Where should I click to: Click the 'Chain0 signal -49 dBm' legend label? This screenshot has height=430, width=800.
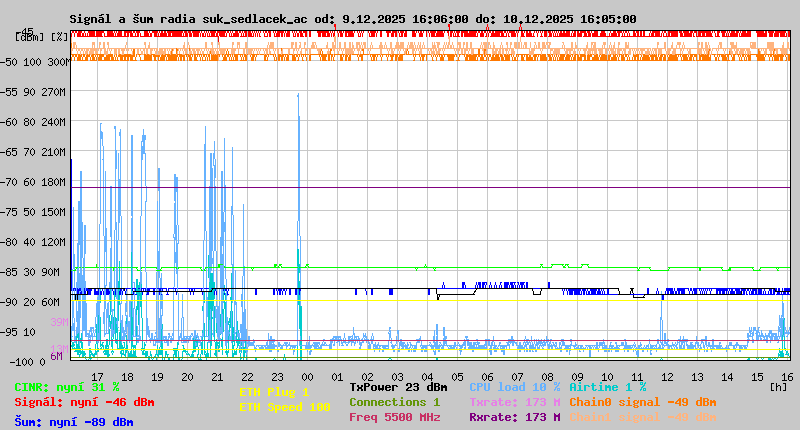point(643,402)
